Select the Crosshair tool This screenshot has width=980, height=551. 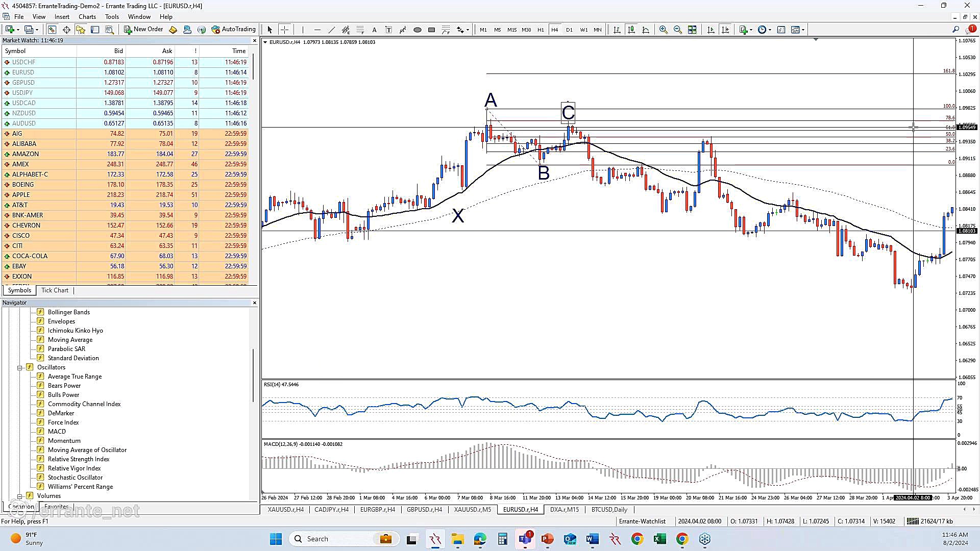[x=284, y=30]
